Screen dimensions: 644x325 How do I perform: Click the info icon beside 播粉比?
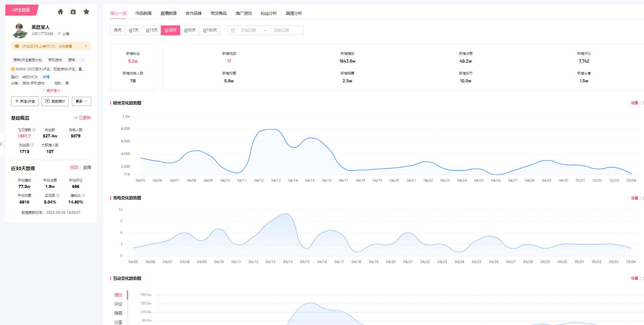84,196
